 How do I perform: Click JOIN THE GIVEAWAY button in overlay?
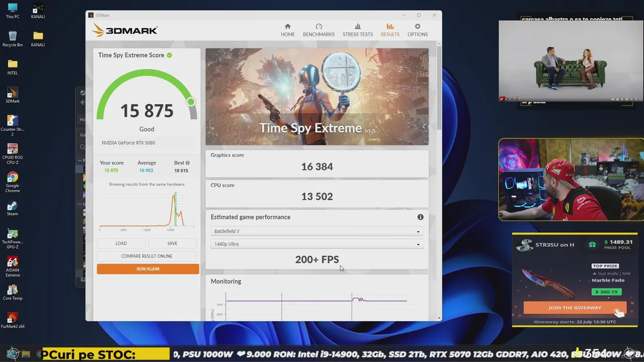[575, 308]
